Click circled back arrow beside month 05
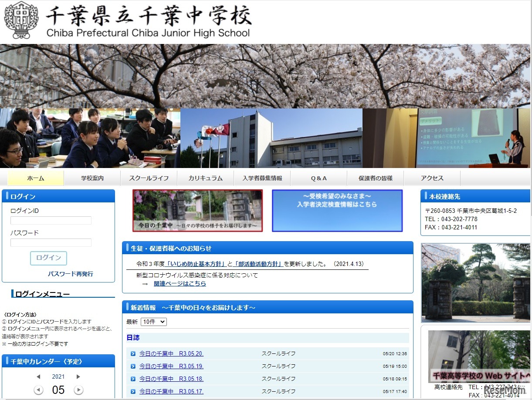Viewport: 532px width, 400px height. 38,390
